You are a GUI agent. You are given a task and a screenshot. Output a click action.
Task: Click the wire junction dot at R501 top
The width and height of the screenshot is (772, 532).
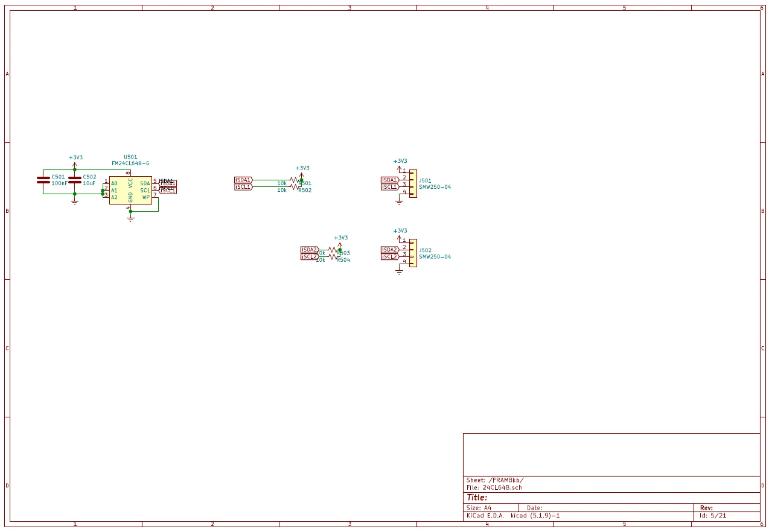click(302, 180)
